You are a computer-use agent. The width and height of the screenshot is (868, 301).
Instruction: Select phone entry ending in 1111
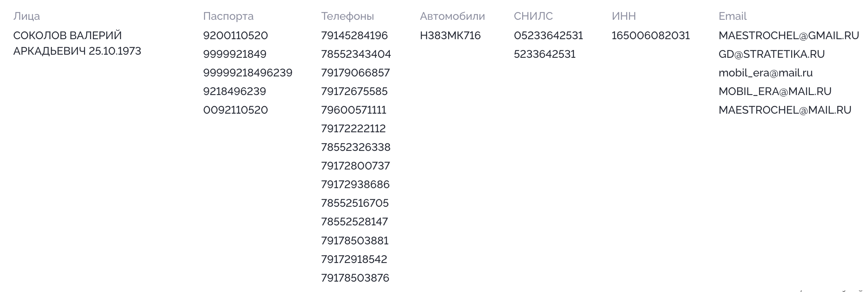[354, 110]
